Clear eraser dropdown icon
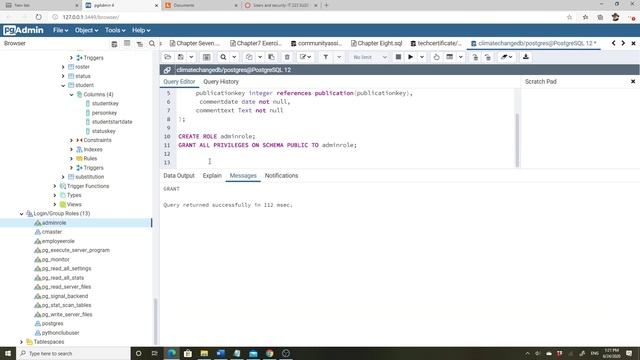640x360 pixels. pyautogui.click(x=507, y=57)
